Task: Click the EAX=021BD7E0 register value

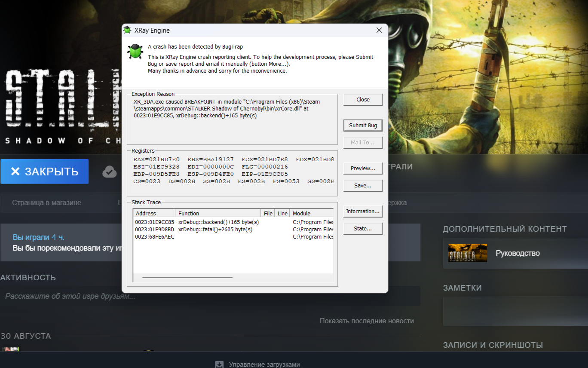Action: point(156,159)
